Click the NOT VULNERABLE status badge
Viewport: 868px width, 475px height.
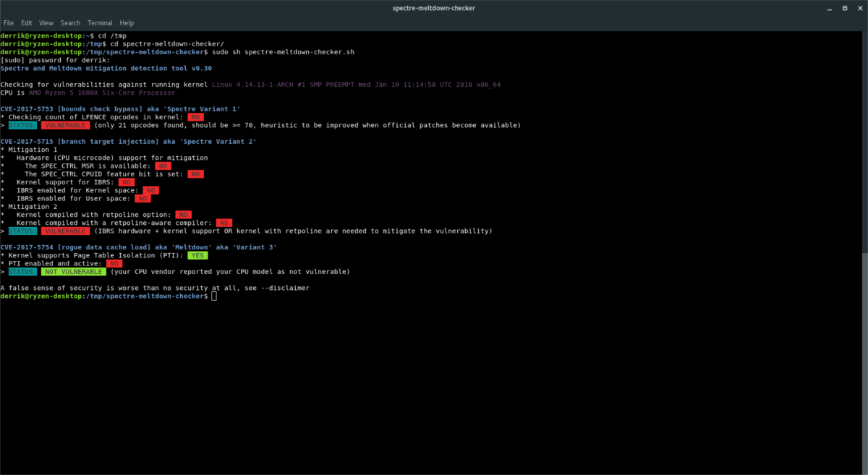pyautogui.click(x=73, y=272)
